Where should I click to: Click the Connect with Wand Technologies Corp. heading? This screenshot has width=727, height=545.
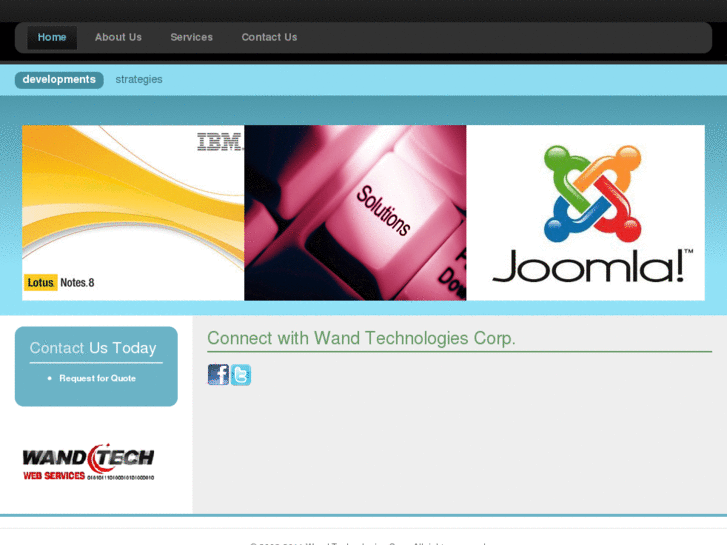click(361, 338)
